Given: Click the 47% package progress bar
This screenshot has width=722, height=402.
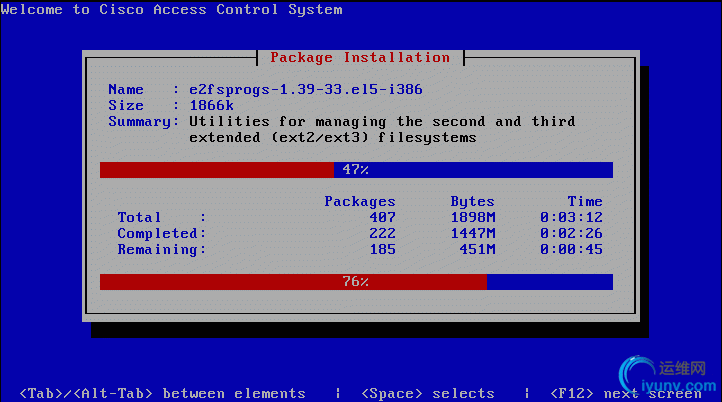Looking at the screenshot, I should (x=356, y=169).
